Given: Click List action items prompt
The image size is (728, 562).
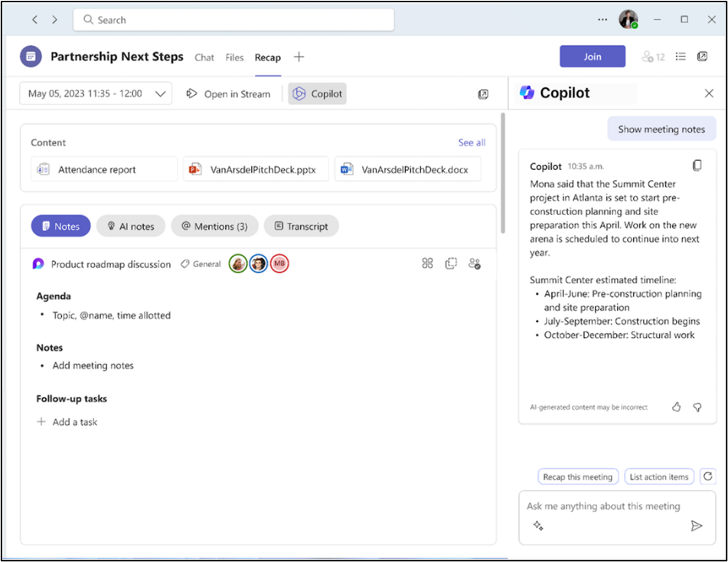Looking at the screenshot, I should coord(659,476).
